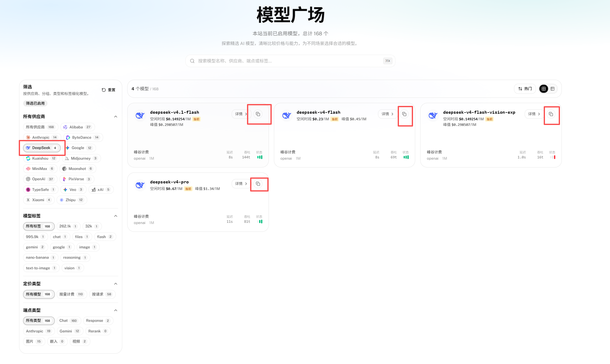Screen dimensions: 610x364
Task: Open details for deepseek-v4.1-flash
Action: point(241,114)
